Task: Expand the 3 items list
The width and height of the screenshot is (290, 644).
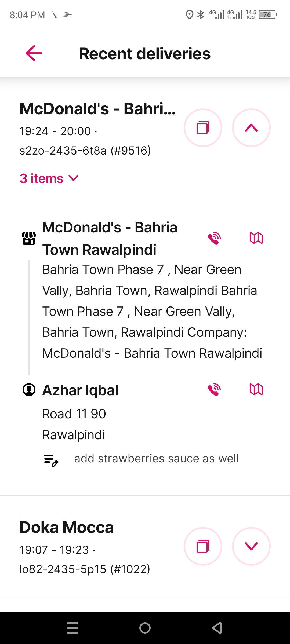Action: (x=49, y=178)
